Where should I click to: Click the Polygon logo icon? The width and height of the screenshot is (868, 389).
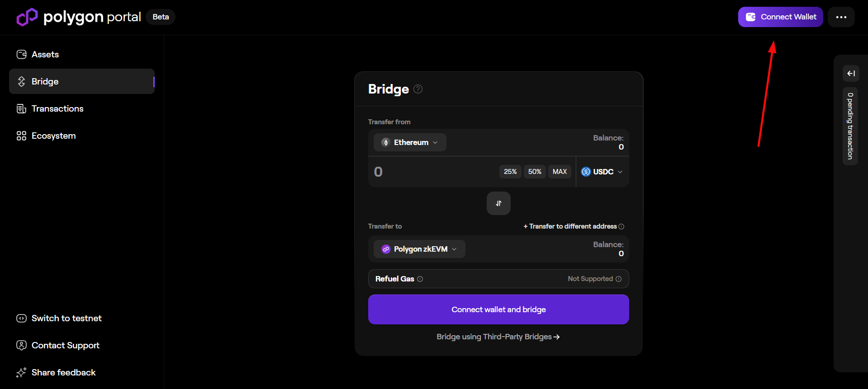click(x=27, y=17)
